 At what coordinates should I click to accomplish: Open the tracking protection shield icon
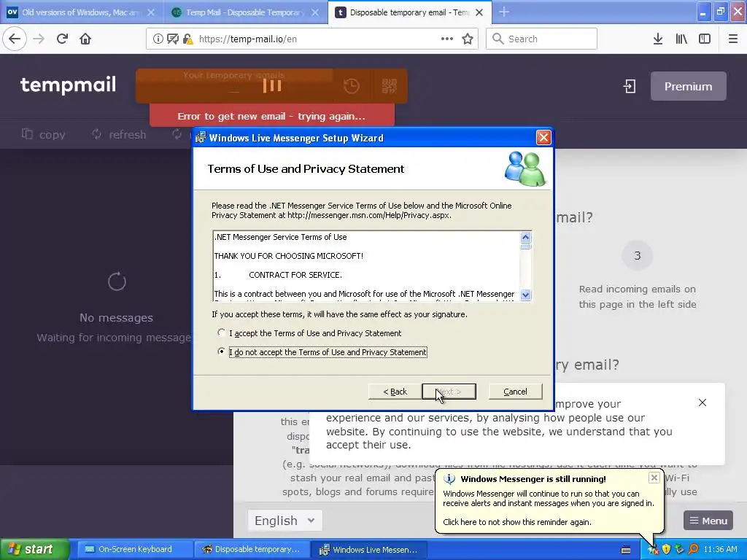click(172, 39)
